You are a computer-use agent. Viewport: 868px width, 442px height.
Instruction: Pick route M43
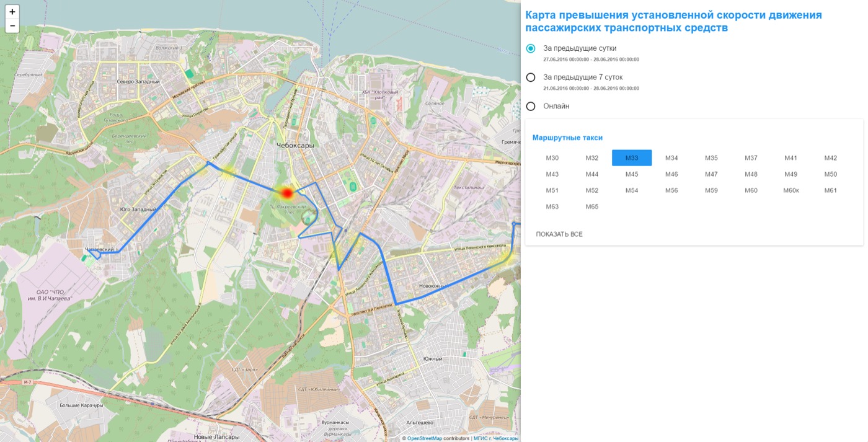tap(552, 174)
